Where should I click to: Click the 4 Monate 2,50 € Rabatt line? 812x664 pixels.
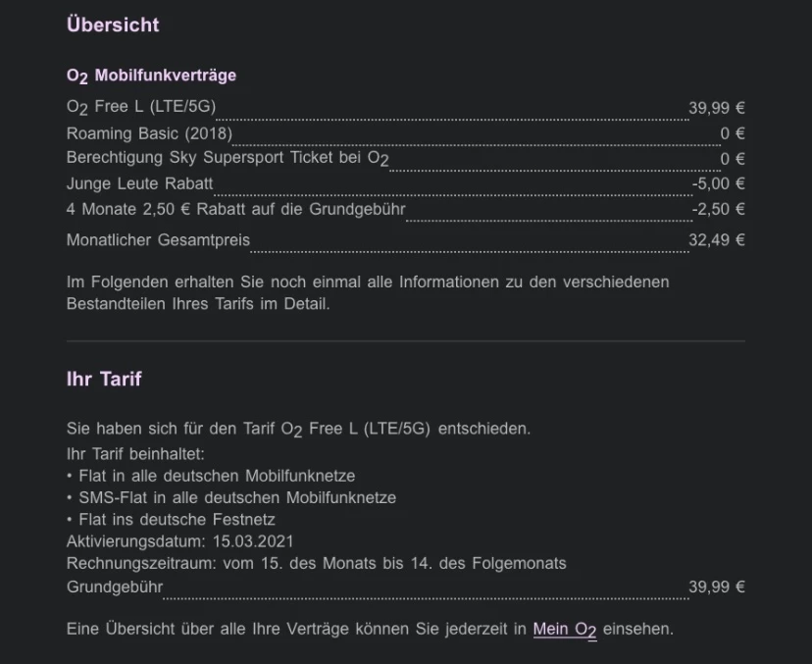pyautogui.click(x=235, y=209)
